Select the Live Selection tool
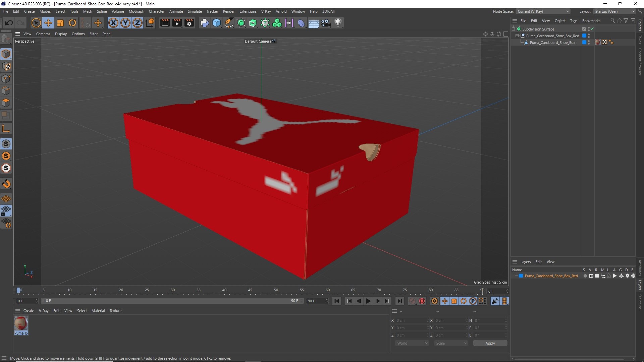 [x=36, y=23]
